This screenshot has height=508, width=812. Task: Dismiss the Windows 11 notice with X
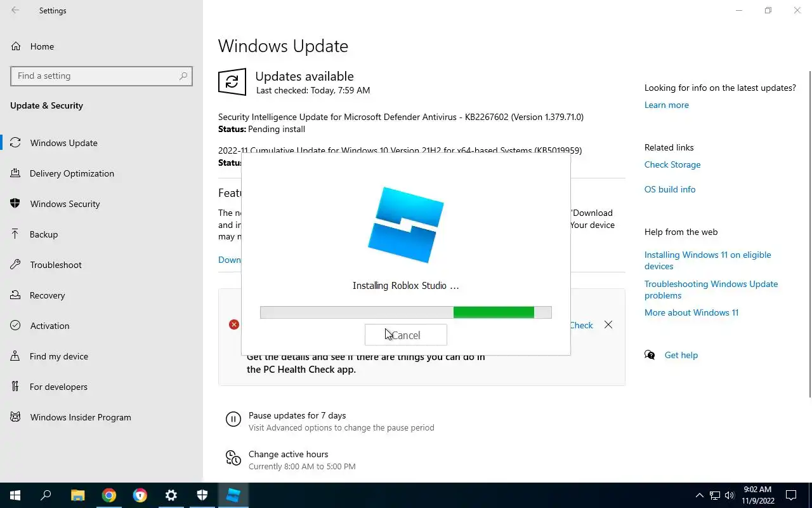[608, 324]
